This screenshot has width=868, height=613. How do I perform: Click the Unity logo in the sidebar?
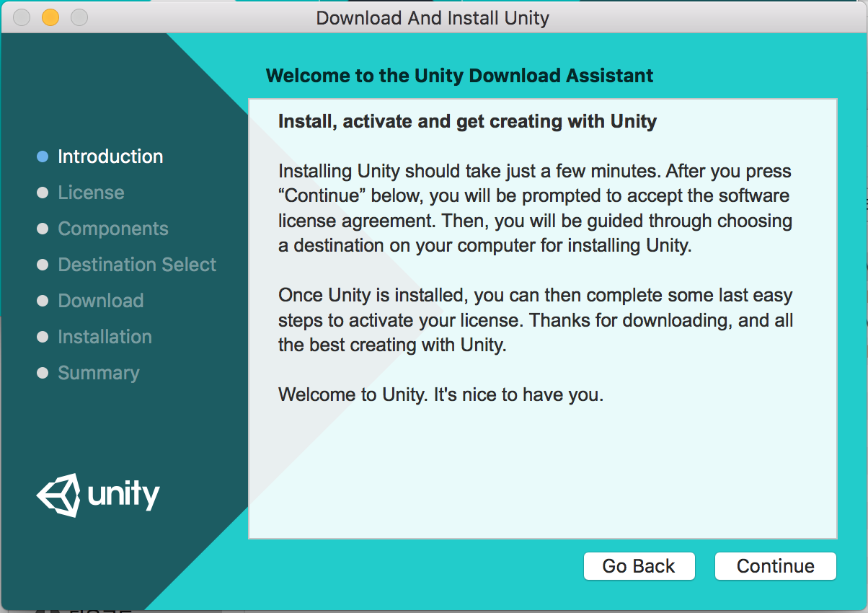[x=97, y=495]
